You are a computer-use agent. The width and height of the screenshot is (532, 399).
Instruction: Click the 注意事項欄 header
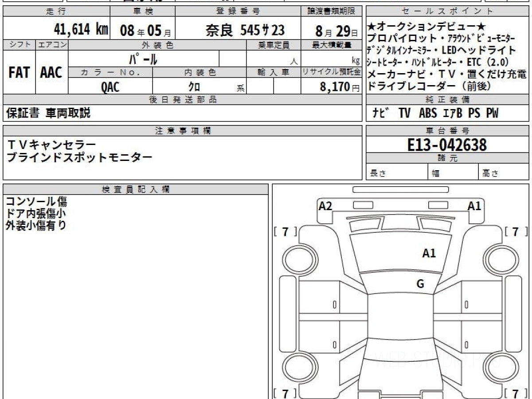(x=183, y=131)
